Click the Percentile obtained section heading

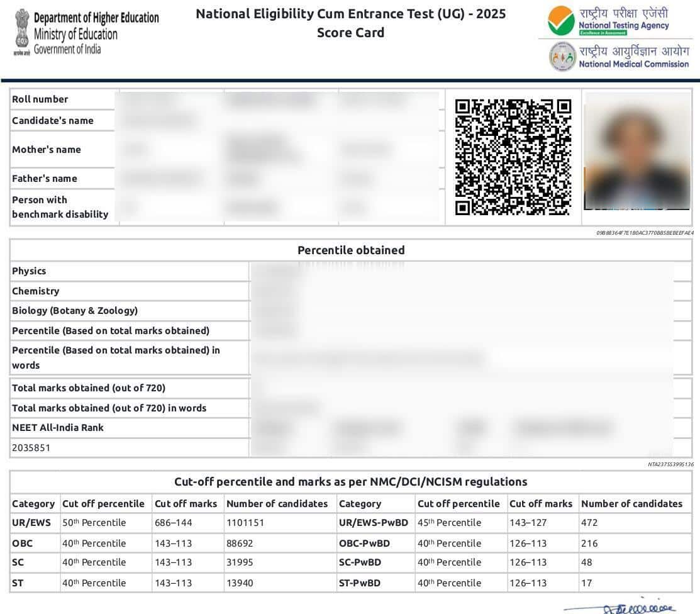(351, 250)
